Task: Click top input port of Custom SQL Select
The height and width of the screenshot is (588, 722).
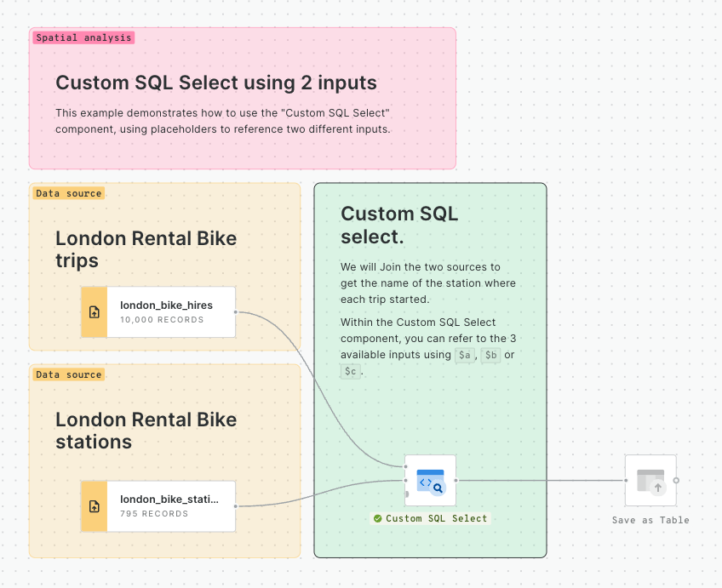Action: (406, 467)
